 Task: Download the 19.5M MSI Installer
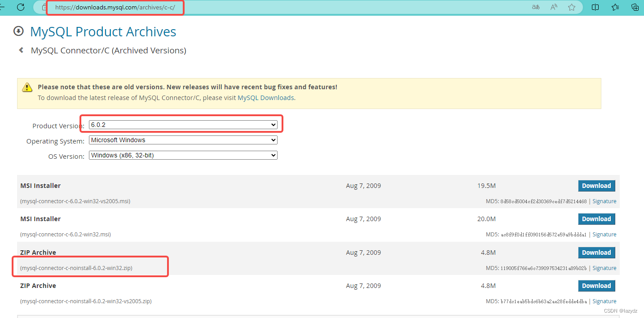(x=596, y=185)
